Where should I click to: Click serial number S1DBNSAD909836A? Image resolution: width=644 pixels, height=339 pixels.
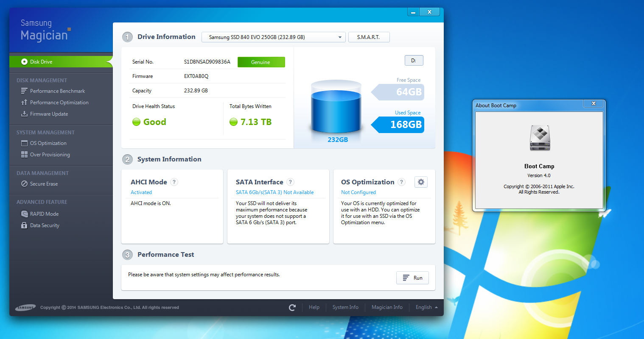(x=207, y=62)
